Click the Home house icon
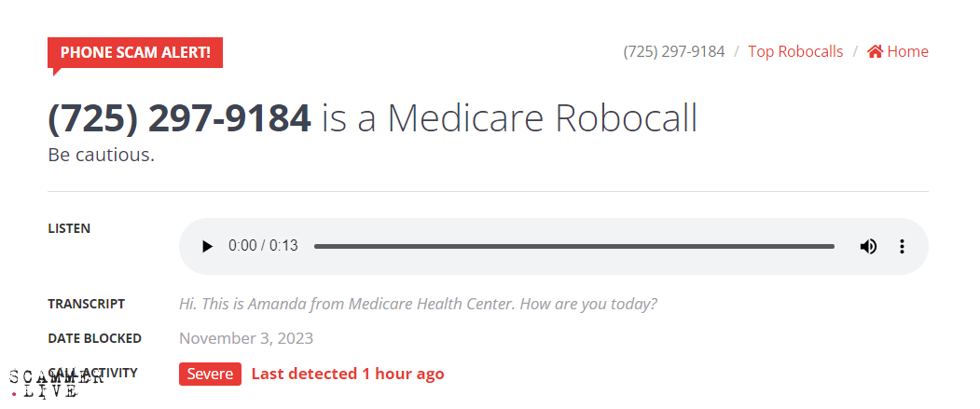This screenshot has width=980, height=409. coord(875,52)
